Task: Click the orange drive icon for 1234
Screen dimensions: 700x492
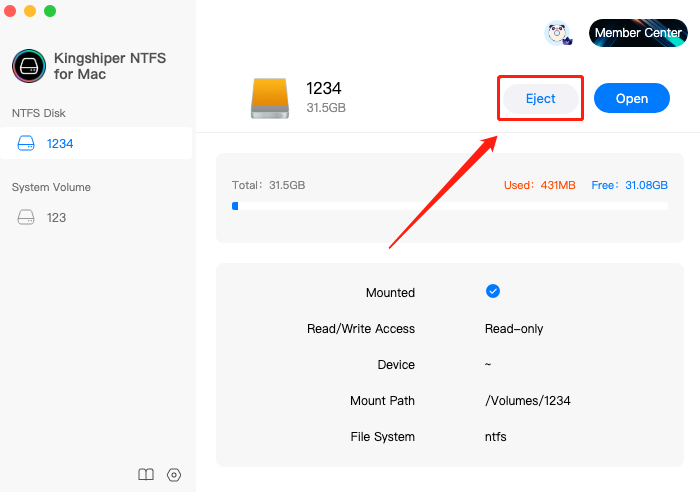Action: point(270,98)
